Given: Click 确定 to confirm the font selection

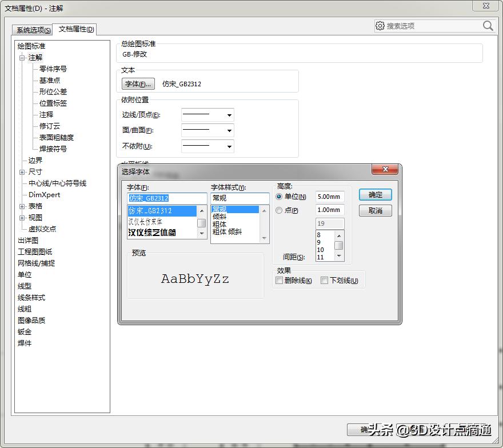Looking at the screenshot, I should coord(375,194).
